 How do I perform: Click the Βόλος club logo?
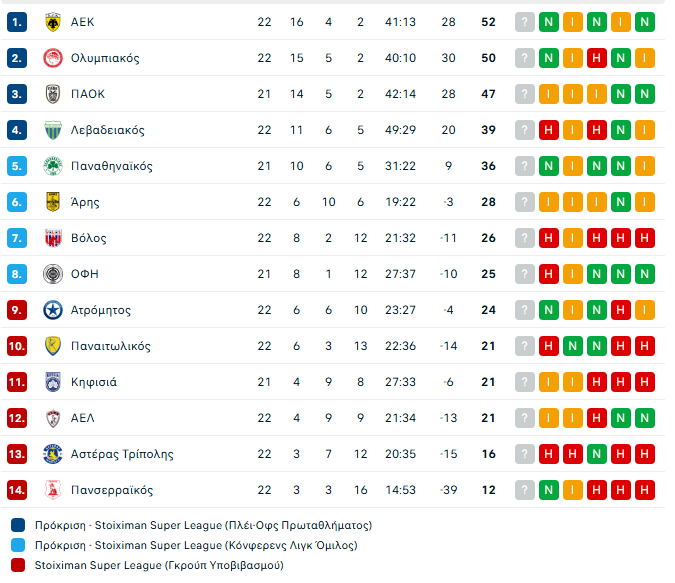tap(53, 238)
